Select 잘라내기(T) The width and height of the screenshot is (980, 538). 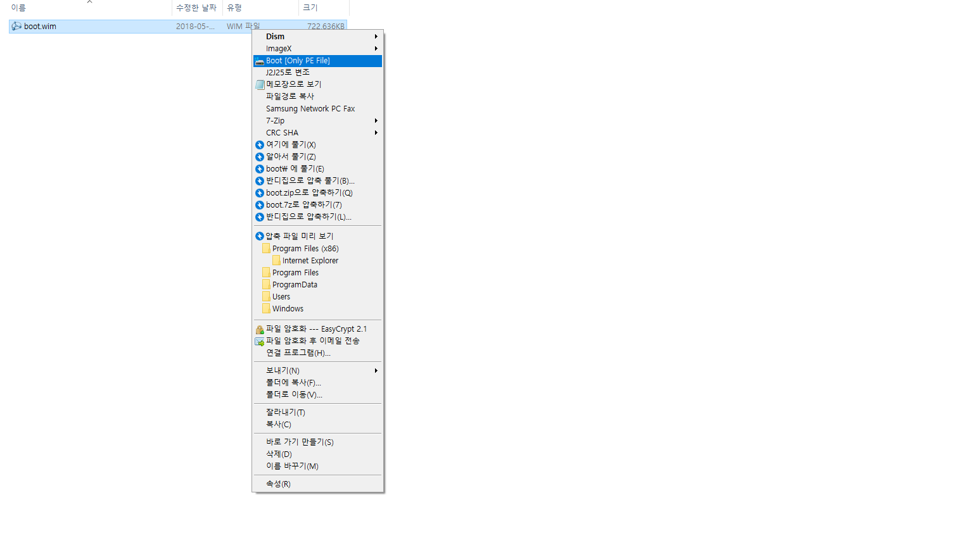[x=317, y=413]
